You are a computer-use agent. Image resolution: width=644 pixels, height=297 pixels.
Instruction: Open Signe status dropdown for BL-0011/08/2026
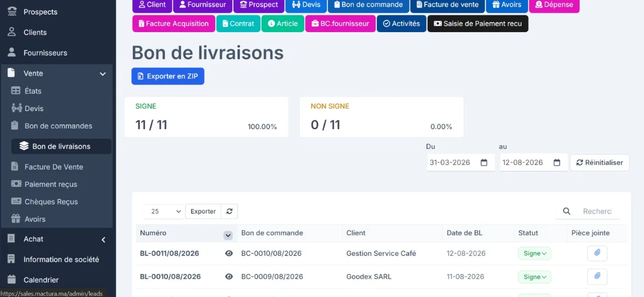coord(534,253)
